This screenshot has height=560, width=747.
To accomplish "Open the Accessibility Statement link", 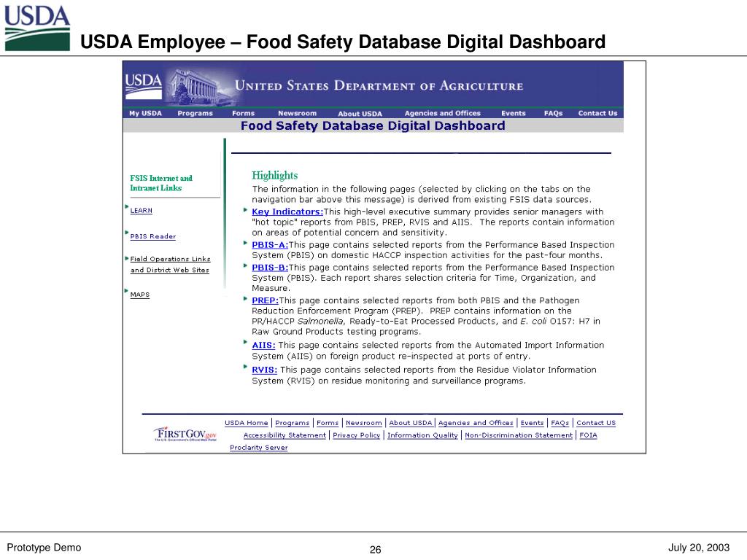I will [x=285, y=435].
